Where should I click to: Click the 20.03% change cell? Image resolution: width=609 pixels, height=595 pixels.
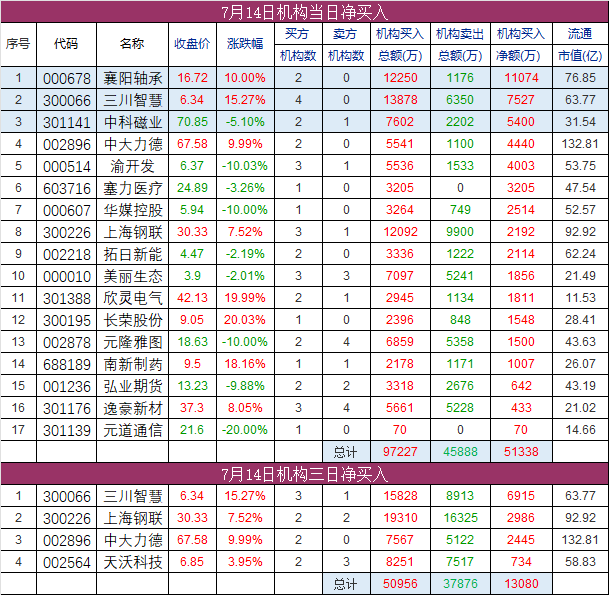pyautogui.click(x=245, y=320)
